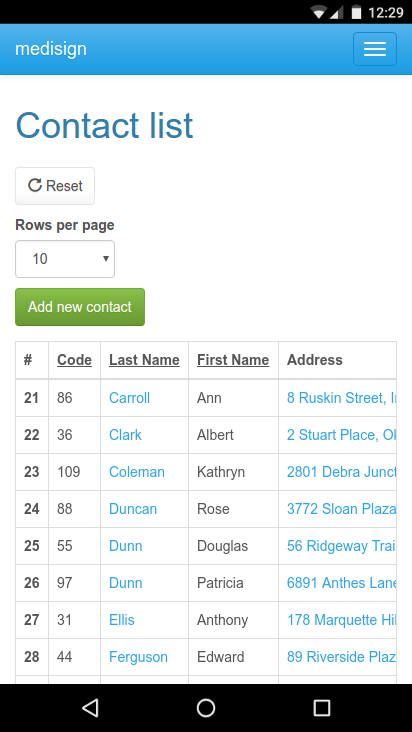Open contact Ellis
Viewport: 412px width, 732px height.
[121, 620]
